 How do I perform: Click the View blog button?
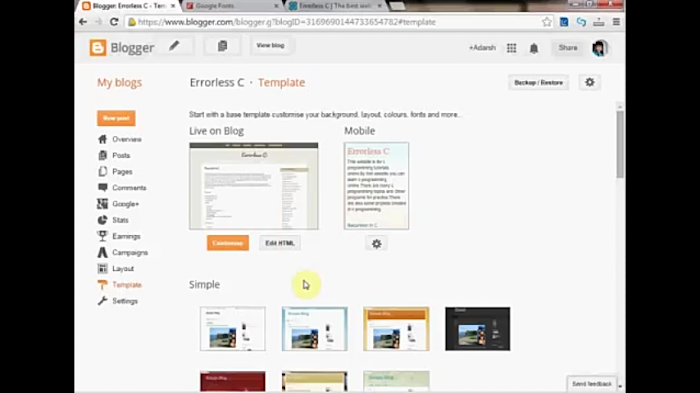pyautogui.click(x=270, y=46)
